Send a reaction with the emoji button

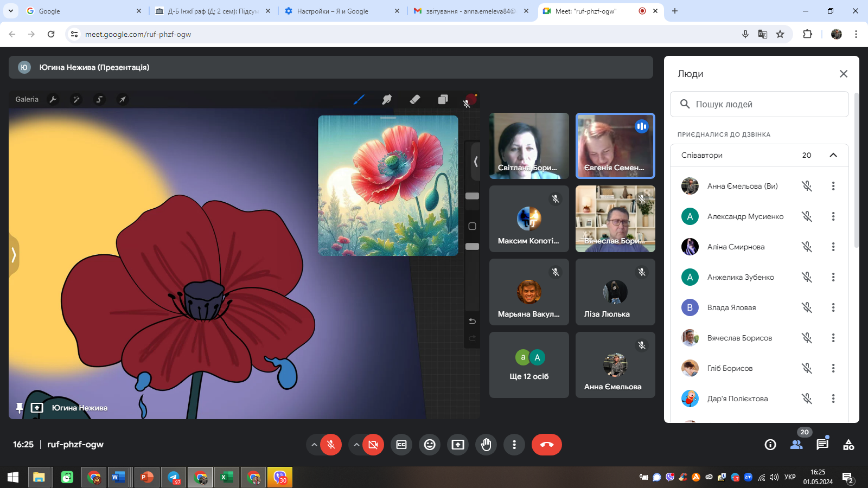(430, 445)
